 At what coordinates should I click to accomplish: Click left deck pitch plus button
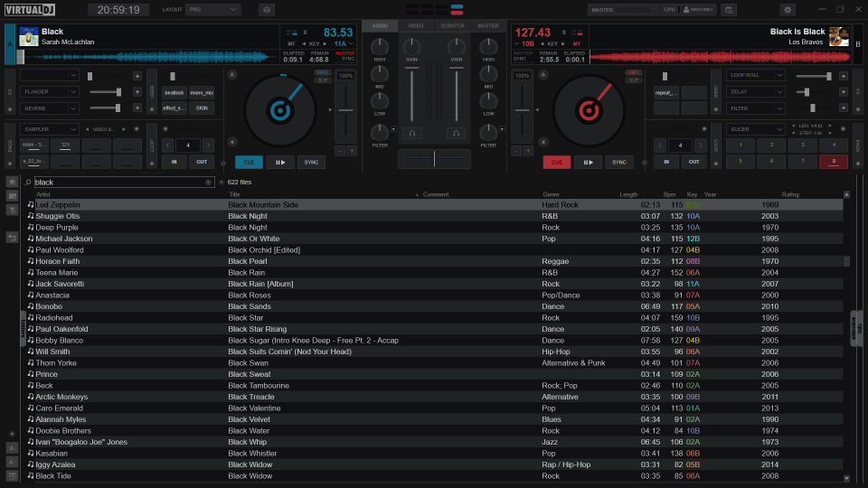coord(352,151)
